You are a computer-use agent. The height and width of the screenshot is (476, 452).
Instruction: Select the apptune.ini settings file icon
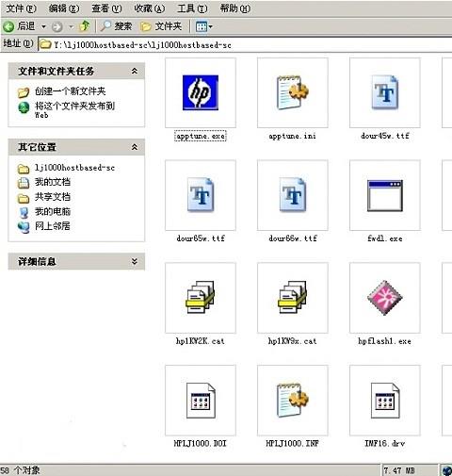(x=293, y=92)
